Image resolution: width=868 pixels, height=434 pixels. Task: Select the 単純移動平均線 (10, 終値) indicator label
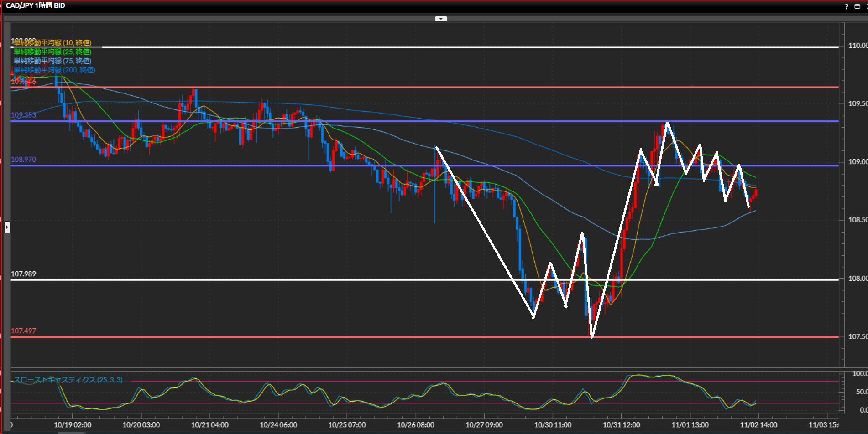pos(52,43)
